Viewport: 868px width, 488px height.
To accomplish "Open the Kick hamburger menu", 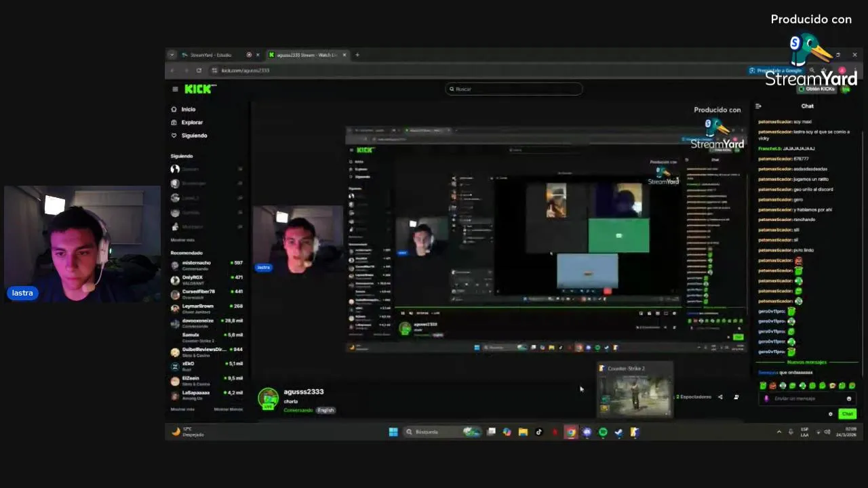I will pos(175,89).
